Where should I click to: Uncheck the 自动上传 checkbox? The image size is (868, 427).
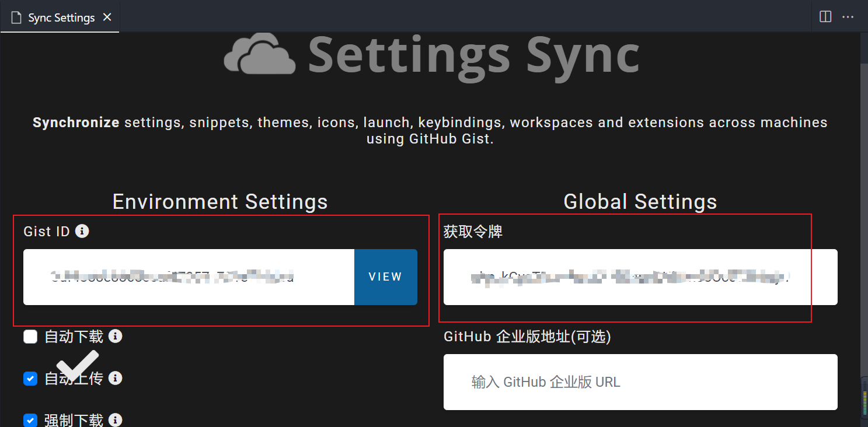30,379
